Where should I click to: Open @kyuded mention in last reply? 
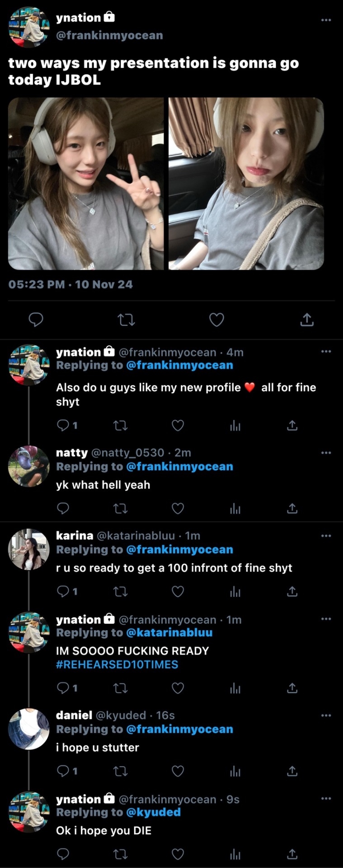153,812
